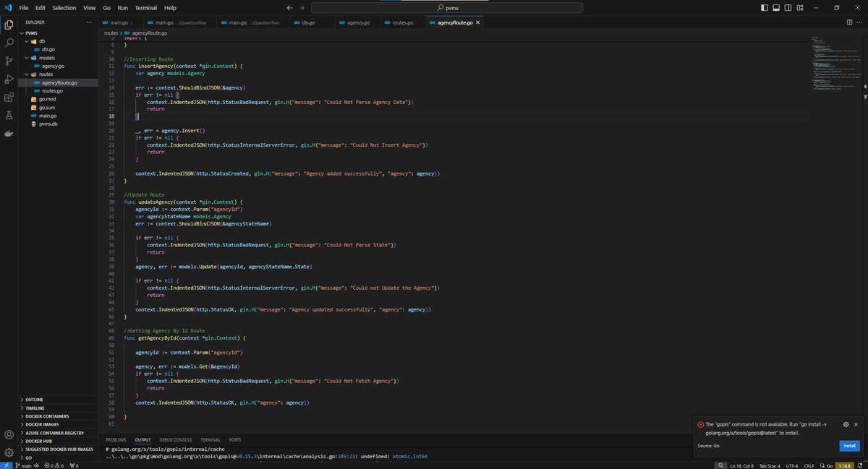Image resolution: width=868 pixels, height=469 pixels.
Task: Click the Ln 18, Col 6 status item
Action: click(744, 465)
